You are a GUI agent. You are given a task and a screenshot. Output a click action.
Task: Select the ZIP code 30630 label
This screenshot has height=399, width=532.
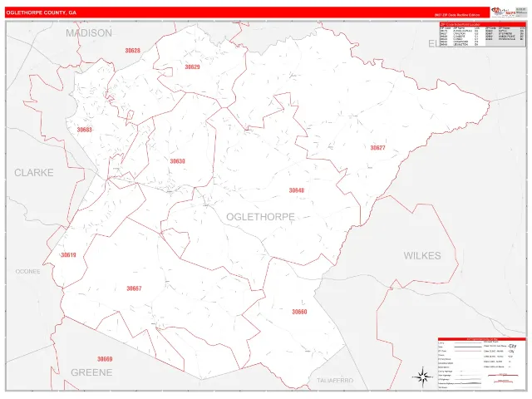[177, 161]
